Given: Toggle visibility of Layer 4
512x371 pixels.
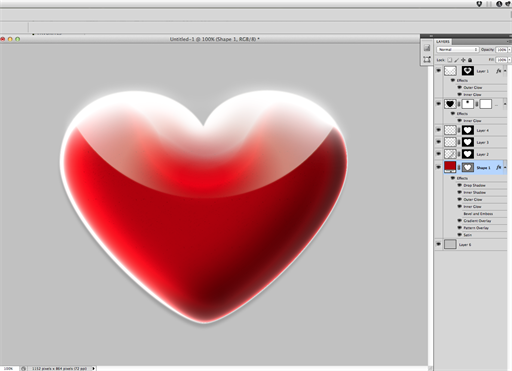Looking at the screenshot, I should point(439,130).
